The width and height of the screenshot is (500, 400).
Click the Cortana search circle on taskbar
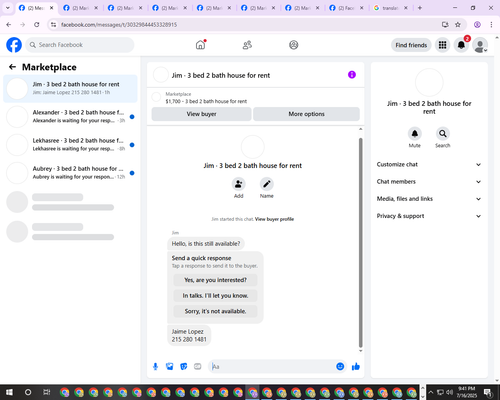click(28, 392)
